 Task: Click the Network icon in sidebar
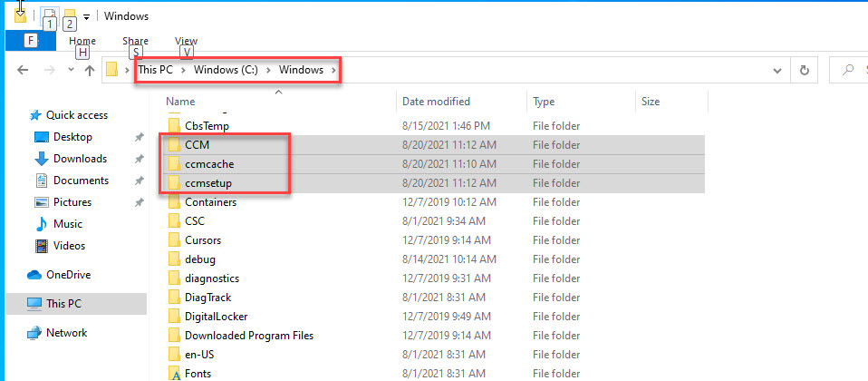34,333
